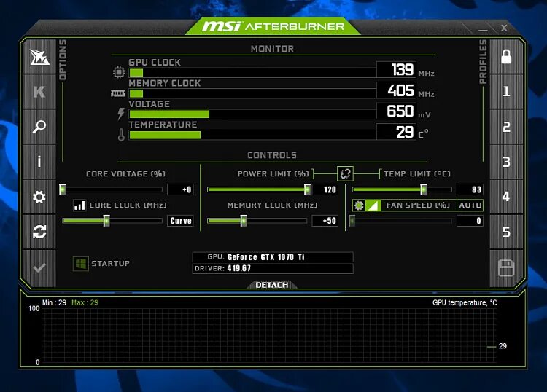
Task: Toggle Windows startup icon
Action: coord(80,264)
